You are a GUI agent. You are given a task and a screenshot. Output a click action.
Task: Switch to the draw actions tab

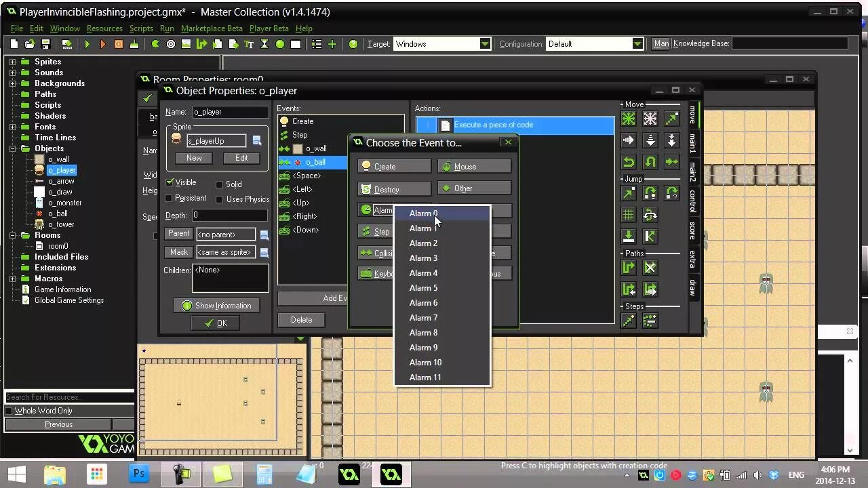coord(693,287)
